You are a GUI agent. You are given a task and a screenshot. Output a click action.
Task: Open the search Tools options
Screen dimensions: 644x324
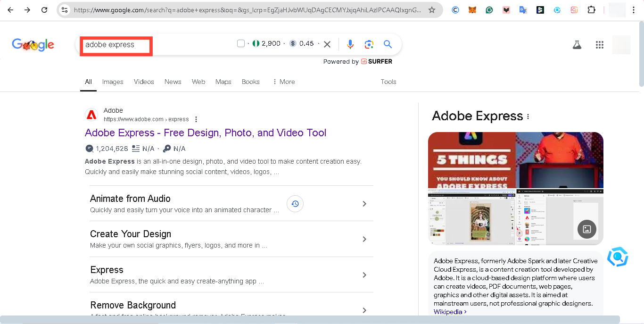(x=388, y=82)
